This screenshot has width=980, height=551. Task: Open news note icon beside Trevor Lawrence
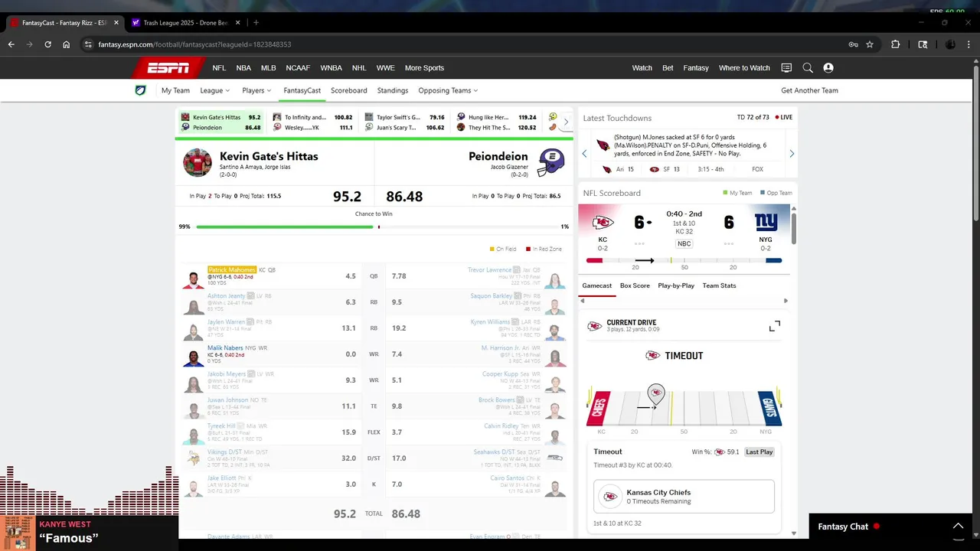(x=517, y=269)
